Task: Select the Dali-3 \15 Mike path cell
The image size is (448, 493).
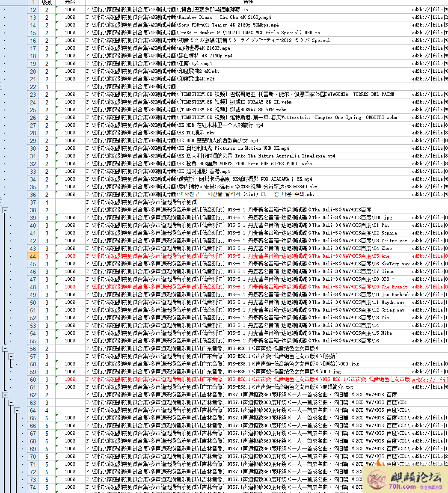Action: pyautogui.click(x=248, y=333)
